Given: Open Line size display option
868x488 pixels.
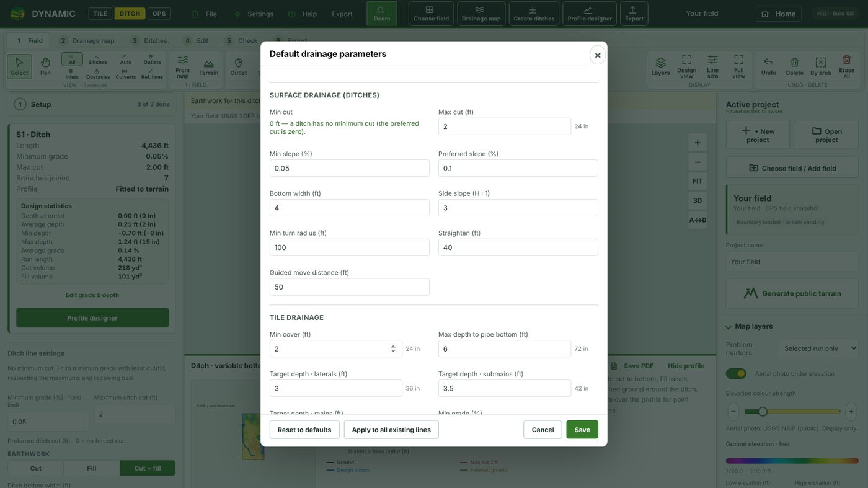Looking at the screenshot, I should click(712, 66).
